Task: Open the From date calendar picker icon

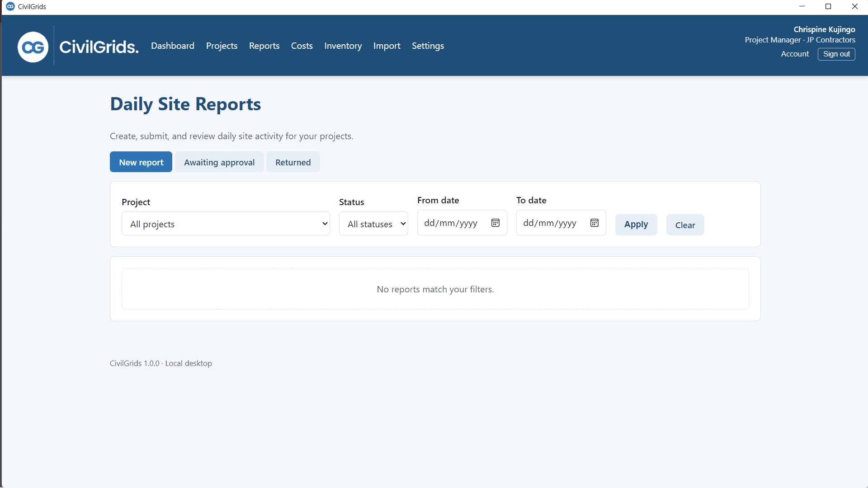Action: coord(495,223)
